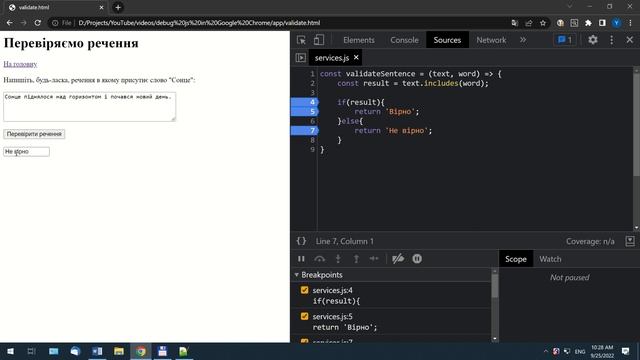This screenshot has height=360, width=640.
Task: Show hidden system tray icons
Action: click(546, 351)
